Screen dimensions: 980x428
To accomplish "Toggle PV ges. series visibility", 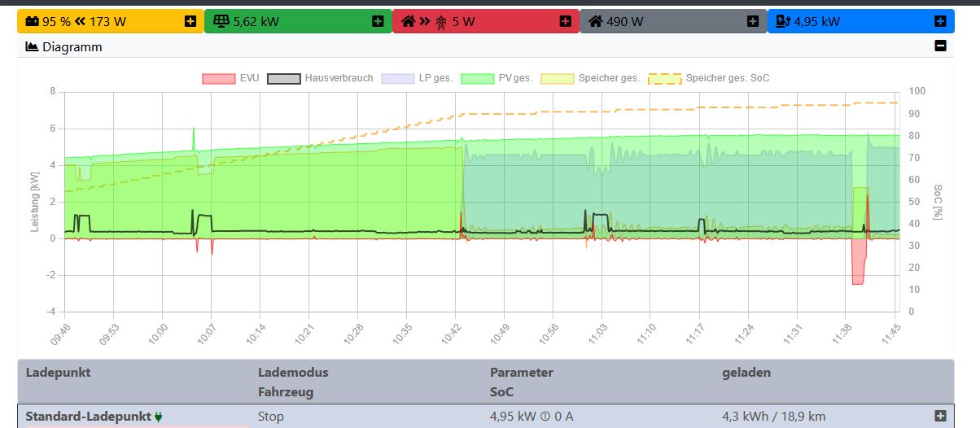I will [497, 78].
